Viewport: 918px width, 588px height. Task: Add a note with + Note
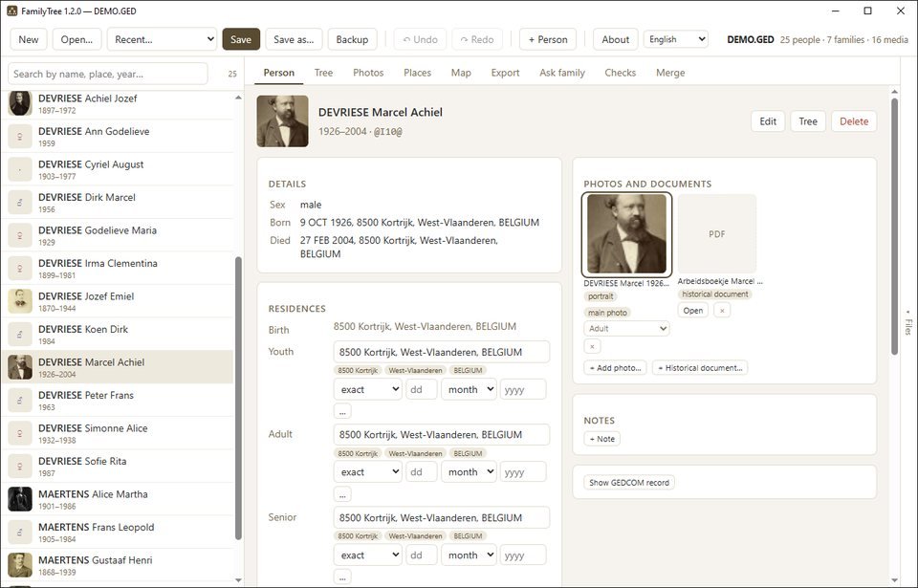tap(601, 439)
